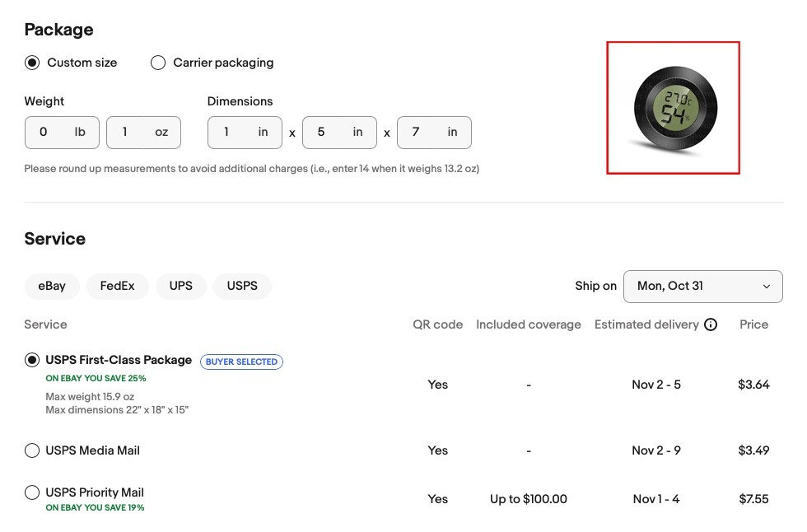Open the Ship on date dropdown
This screenshot has width=807, height=532.
(x=703, y=286)
